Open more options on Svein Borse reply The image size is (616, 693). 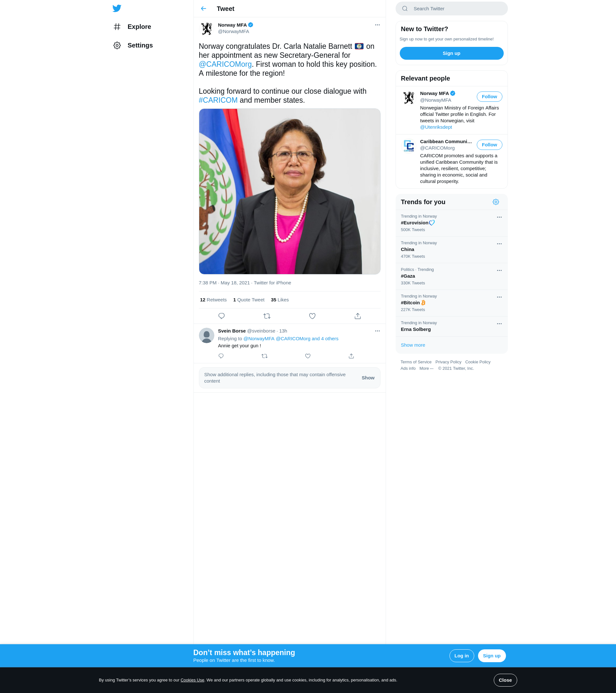coord(377,331)
